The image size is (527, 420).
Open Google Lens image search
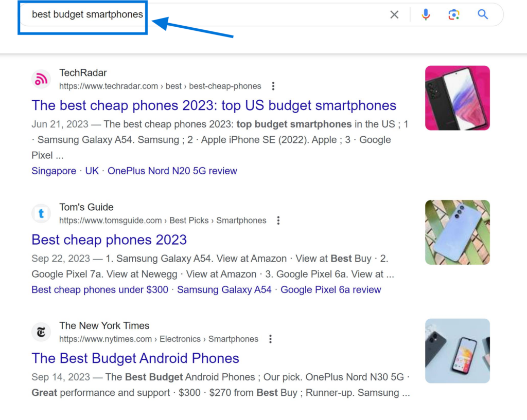pos(454,14)
